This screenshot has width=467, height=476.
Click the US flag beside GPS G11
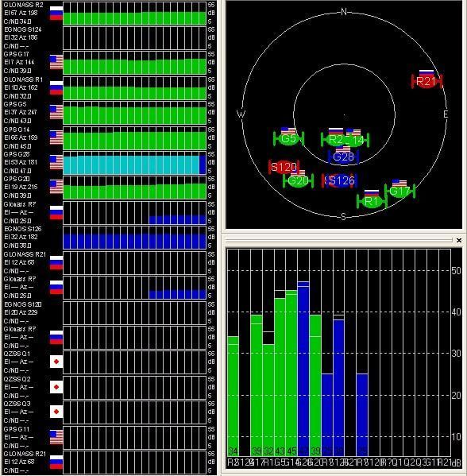click(56, 437)
